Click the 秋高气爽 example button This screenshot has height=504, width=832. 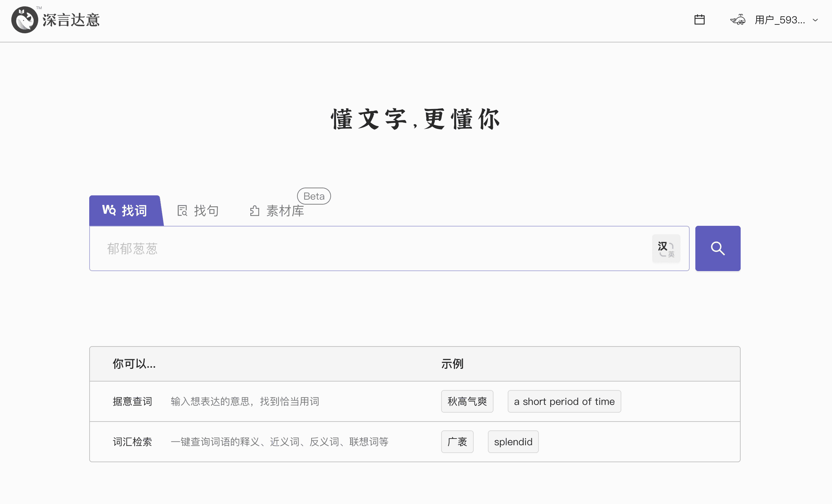point(467,402)
